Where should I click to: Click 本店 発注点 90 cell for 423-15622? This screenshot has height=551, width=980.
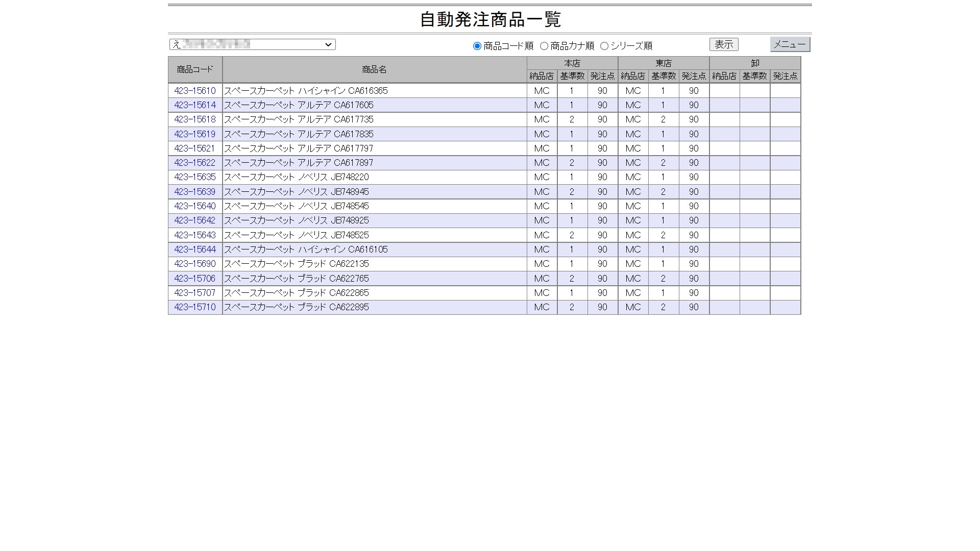603,163
